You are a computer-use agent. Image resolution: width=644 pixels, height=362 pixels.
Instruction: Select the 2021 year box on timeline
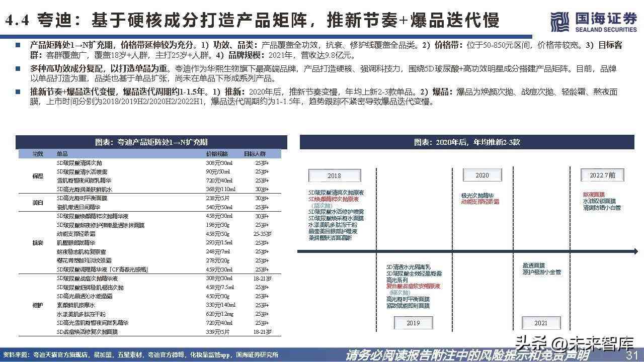540,323
